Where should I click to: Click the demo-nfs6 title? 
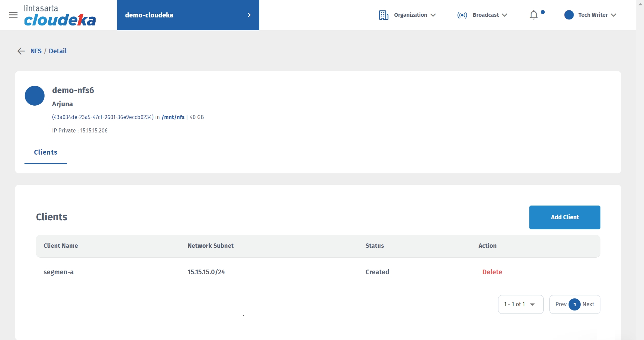(x=73, y=90)
